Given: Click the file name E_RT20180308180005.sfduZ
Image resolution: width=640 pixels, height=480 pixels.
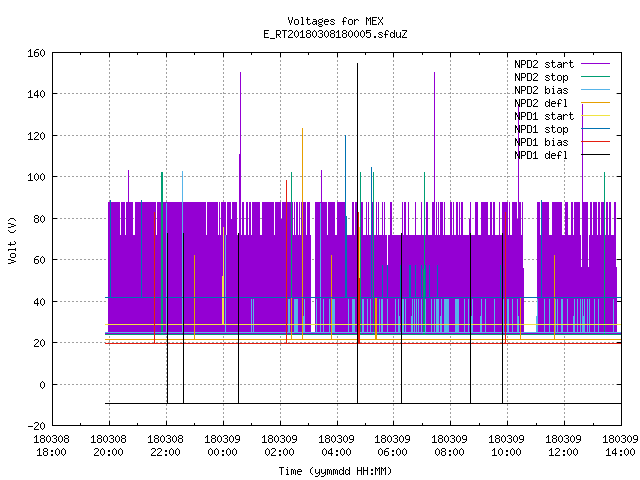Looking at the screenshot, I should (335, 34).
